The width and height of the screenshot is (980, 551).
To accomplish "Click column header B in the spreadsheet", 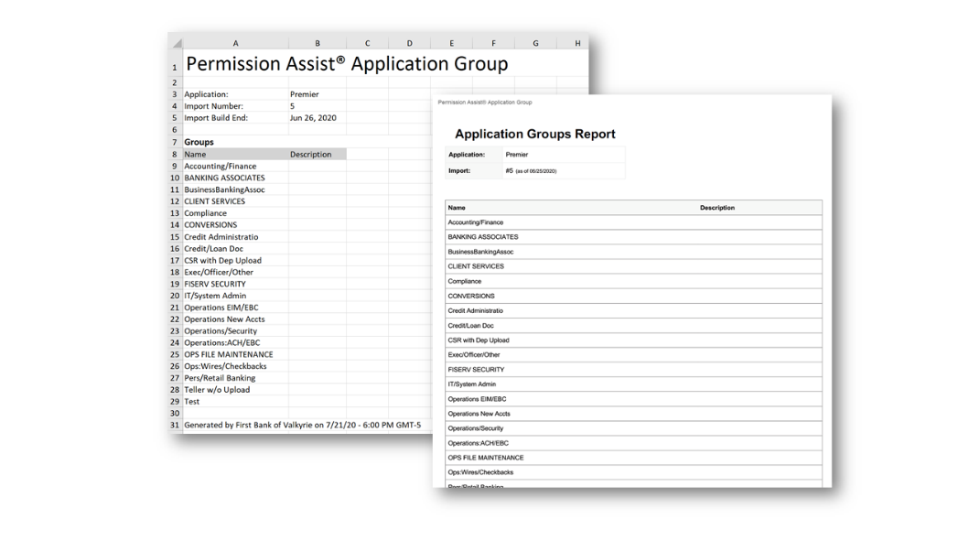I will coord(318,42).
